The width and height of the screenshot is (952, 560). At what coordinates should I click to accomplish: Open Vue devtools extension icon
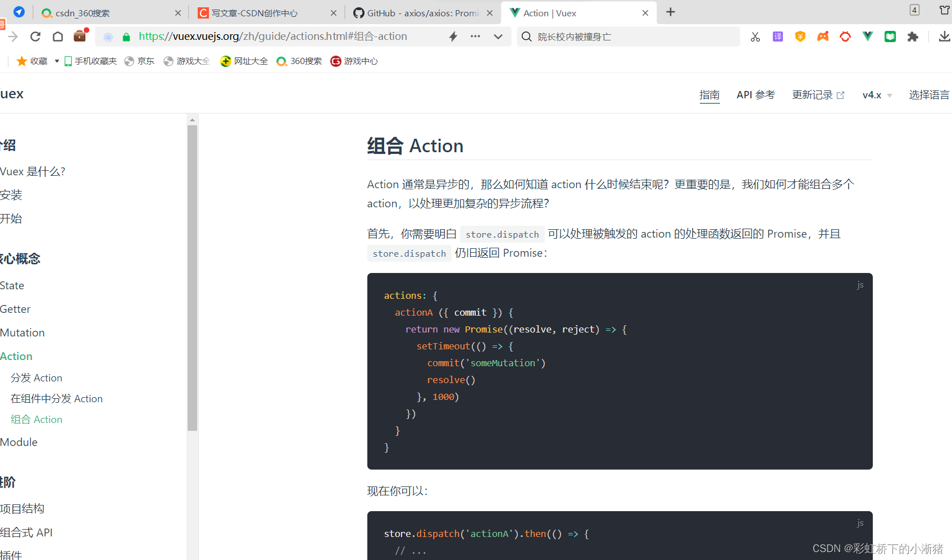click(x=868, y=37)
